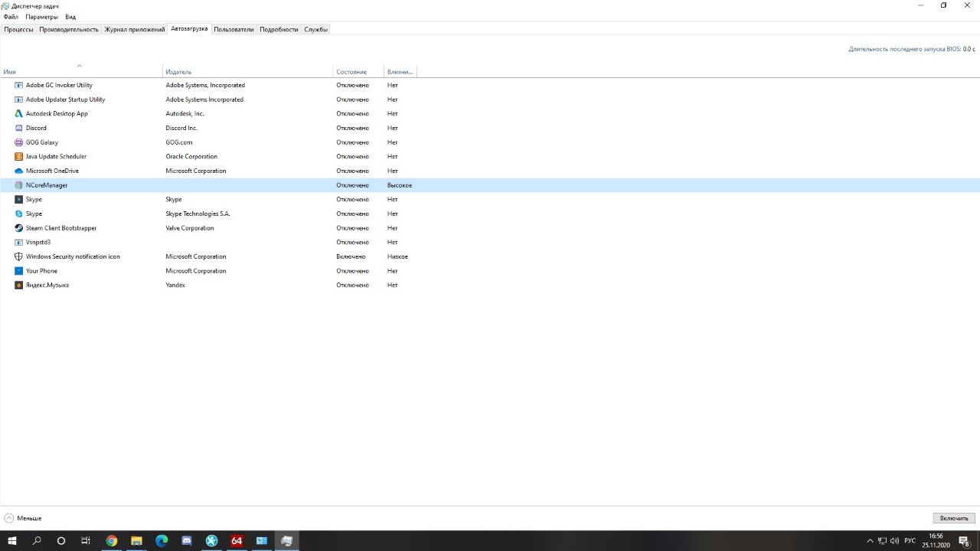Open the AIDA64 taskbar icon

pos(237,540)
